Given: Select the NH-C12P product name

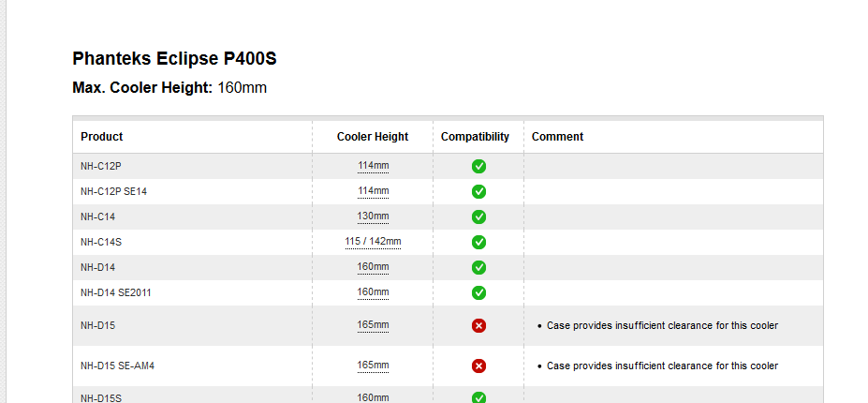Looking at the screenshot, I should point(101,166).
